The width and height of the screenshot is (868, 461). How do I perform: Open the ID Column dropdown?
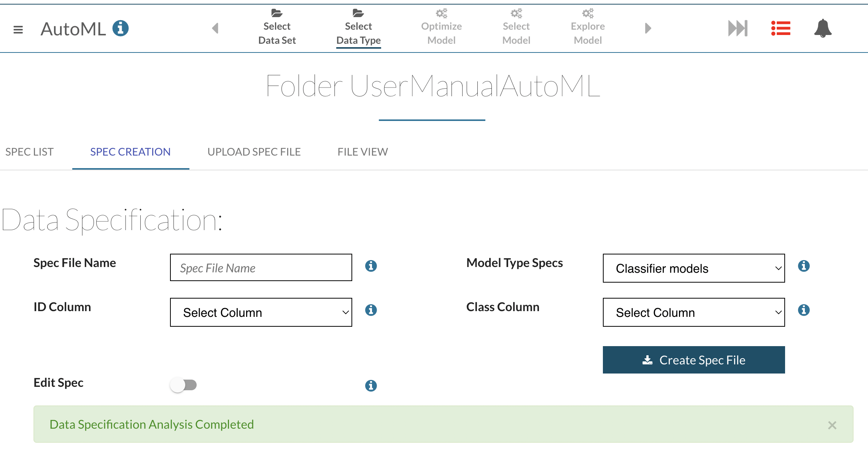(x=261, y=312)
